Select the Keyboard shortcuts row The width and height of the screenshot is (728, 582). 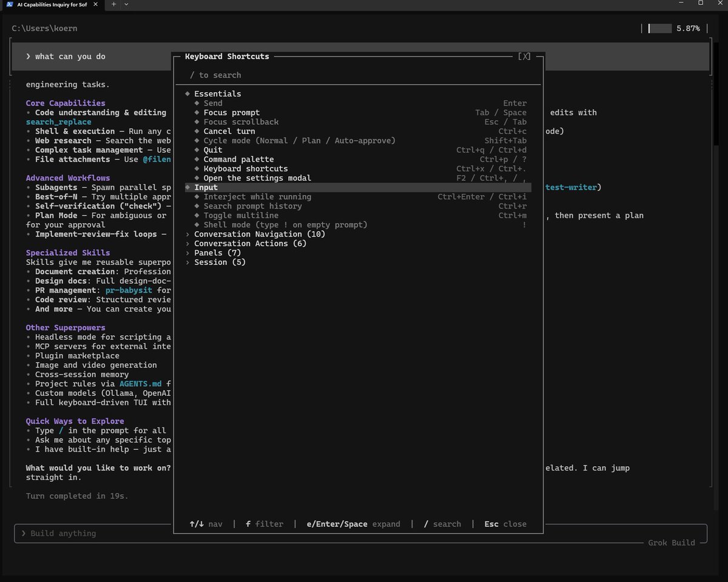(358, 169)
